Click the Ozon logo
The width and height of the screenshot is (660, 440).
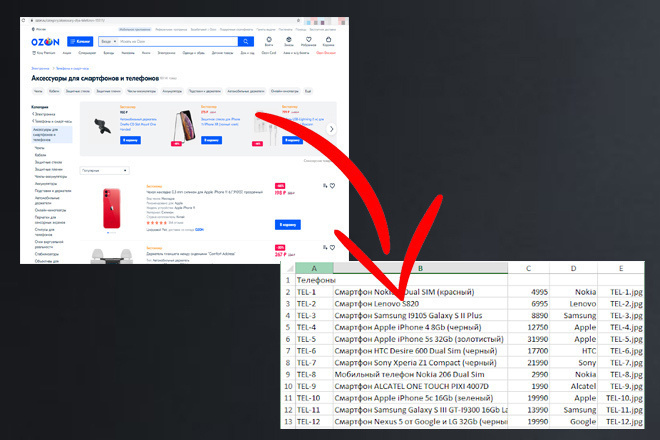(45, 42)
